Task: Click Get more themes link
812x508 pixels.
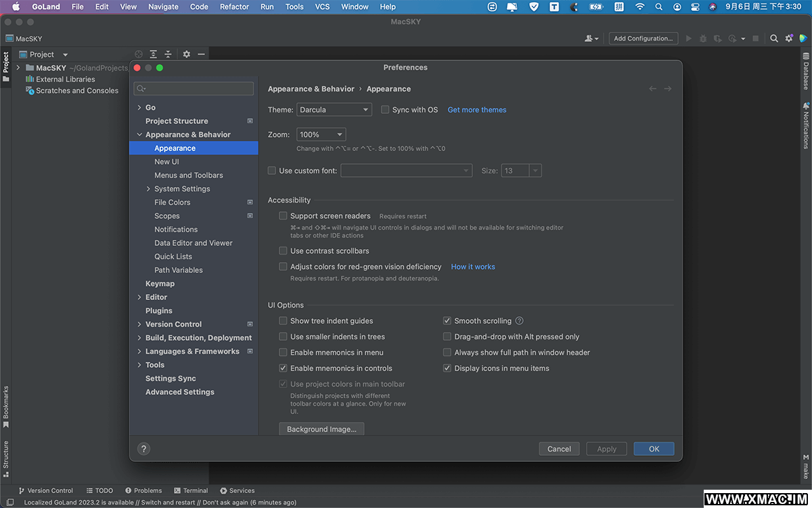Action: pyautogui.click(x=477, y=110)
